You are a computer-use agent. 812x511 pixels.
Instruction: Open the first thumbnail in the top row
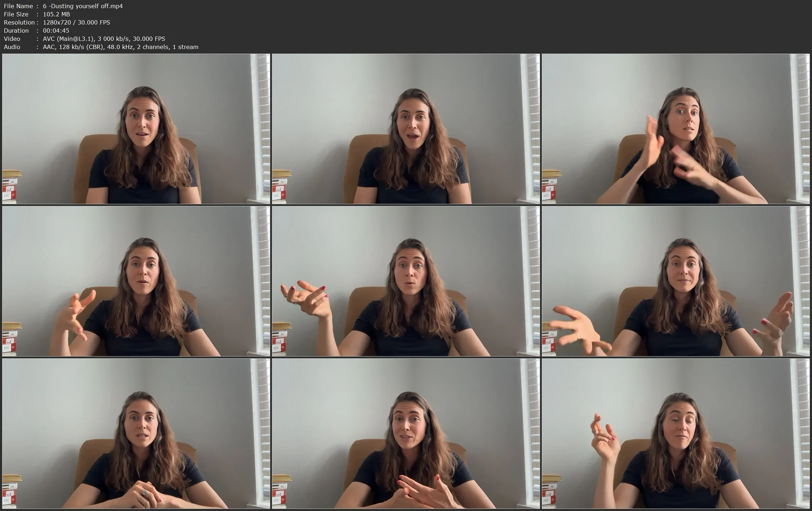(136, 129)
